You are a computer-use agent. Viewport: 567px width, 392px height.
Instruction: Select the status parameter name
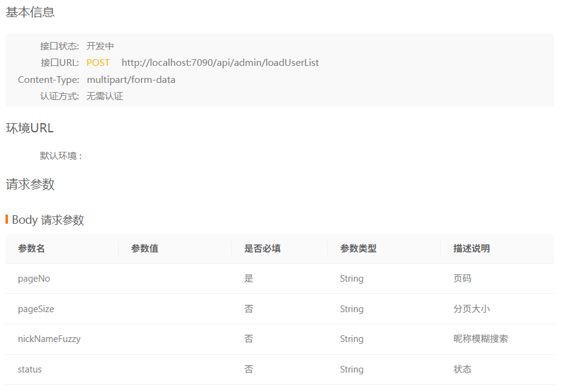click(x=30, y=369)
